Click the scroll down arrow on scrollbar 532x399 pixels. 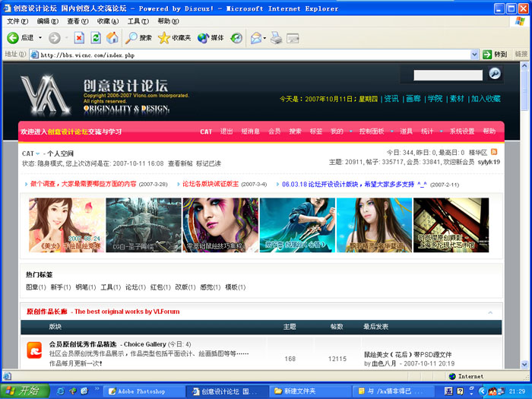tap(524, 364)
